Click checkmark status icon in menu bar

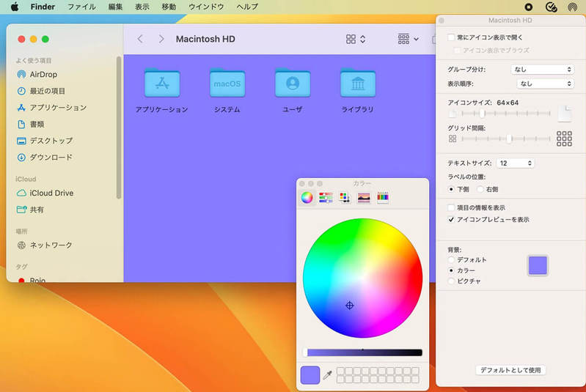tap(552, 7)
